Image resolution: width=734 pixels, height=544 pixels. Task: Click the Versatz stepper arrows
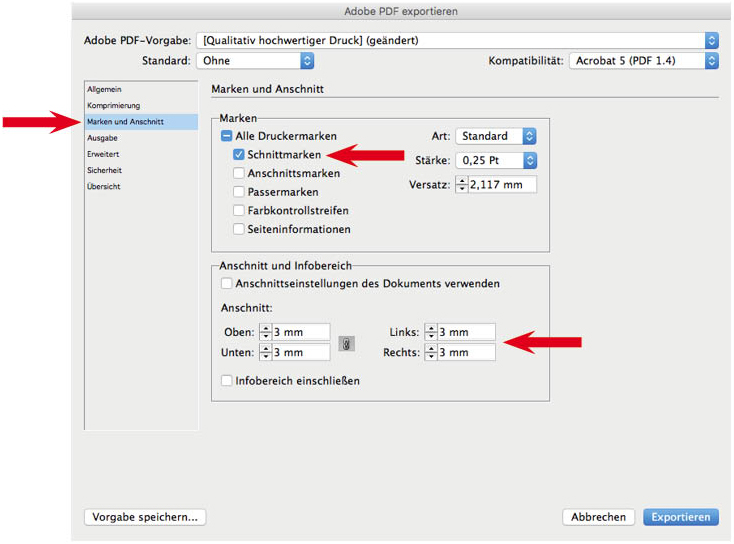[x=462, y=184]
